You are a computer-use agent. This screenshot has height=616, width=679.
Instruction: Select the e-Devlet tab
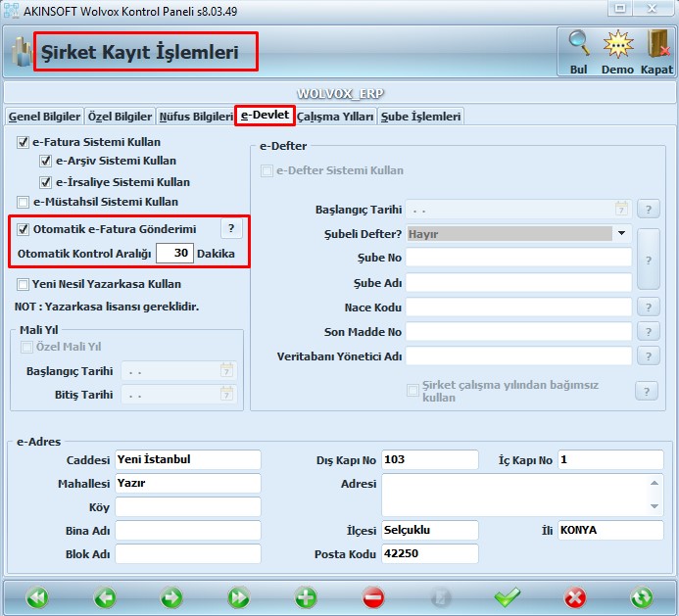coord(265,116)
